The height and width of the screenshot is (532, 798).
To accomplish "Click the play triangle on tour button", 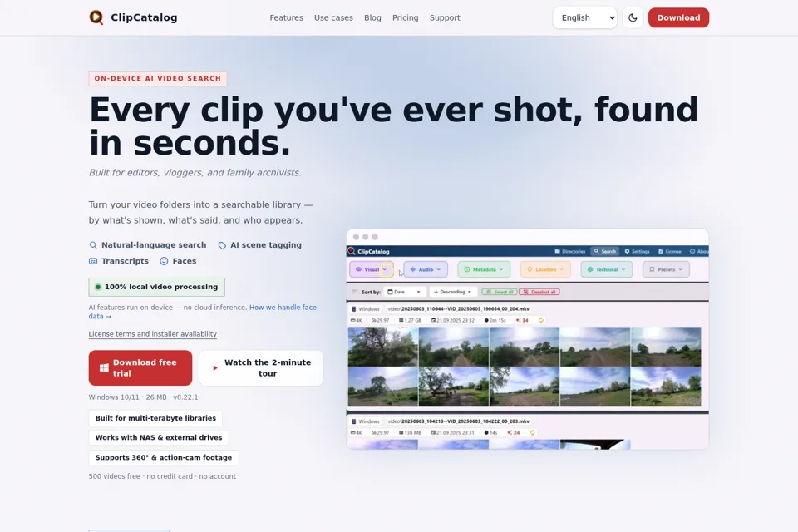I will point(214,367).
